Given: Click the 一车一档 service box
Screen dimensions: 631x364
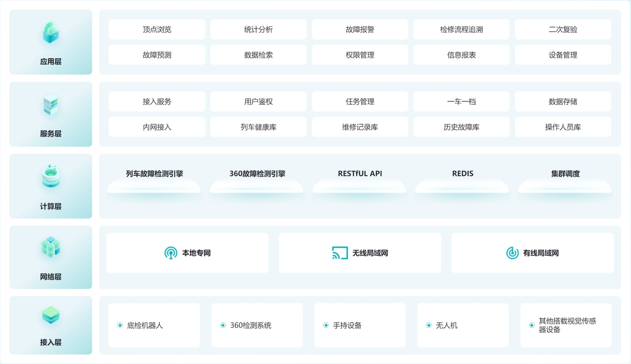Looking at the screenshot, I should point(461,102).
